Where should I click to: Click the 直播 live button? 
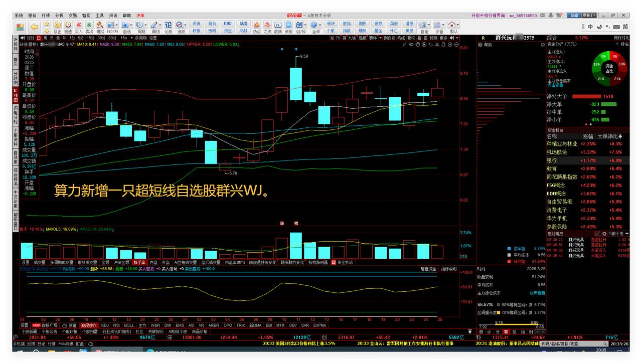574,16
